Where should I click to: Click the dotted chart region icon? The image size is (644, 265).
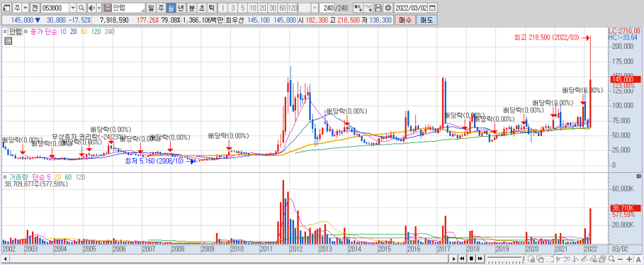(x=549, y=259)
